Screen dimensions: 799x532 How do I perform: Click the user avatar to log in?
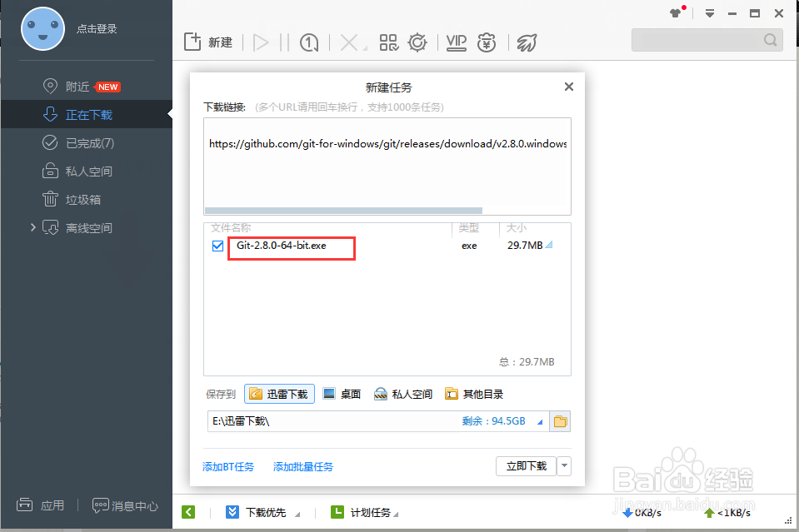click(42, 28)
